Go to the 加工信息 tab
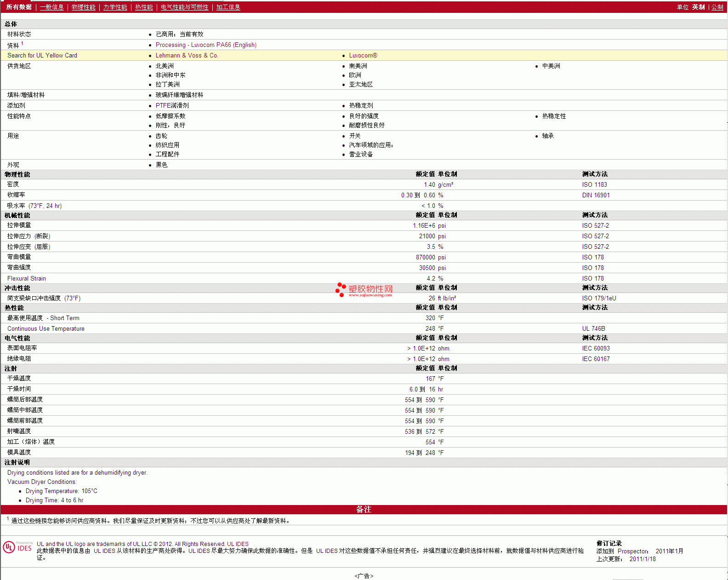728x580 pixels. click(x=228, y=7)
